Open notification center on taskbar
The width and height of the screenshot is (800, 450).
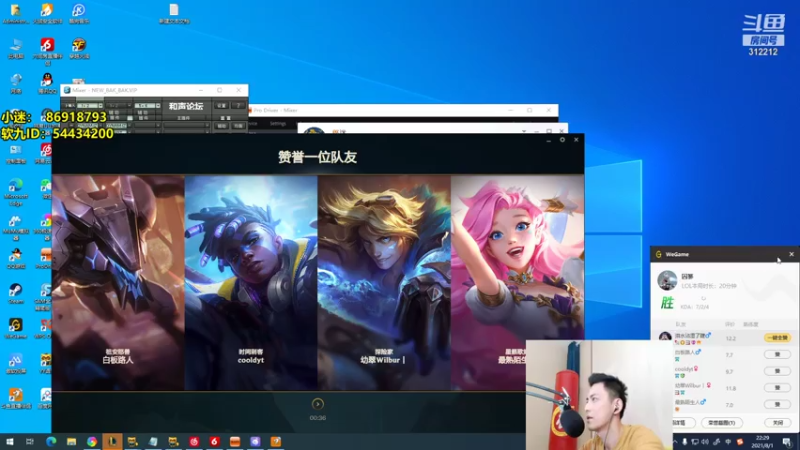[787, 442]
